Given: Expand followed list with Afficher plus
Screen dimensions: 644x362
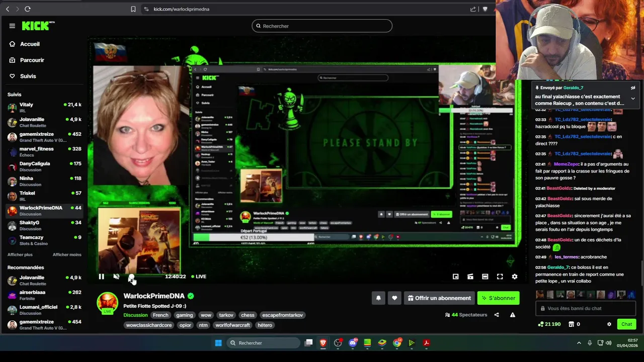Looking at the screenshot, I should [x=20, y=255].
